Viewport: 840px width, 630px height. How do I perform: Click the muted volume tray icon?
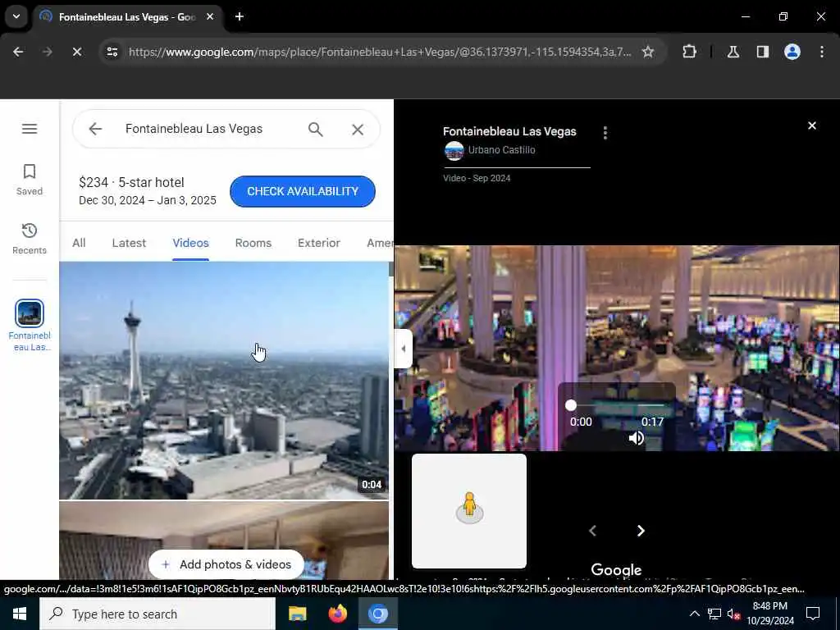(733, 614)
